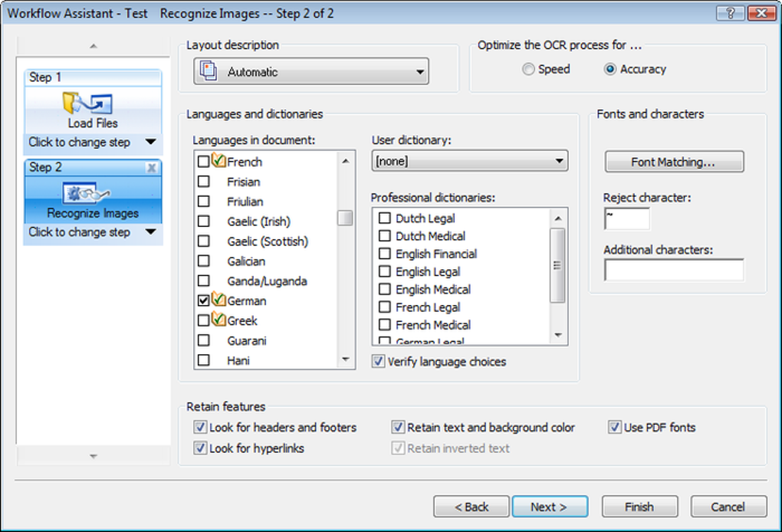Click the help question mark button
This screenshot has height=532, width=782.
(731, 14)
